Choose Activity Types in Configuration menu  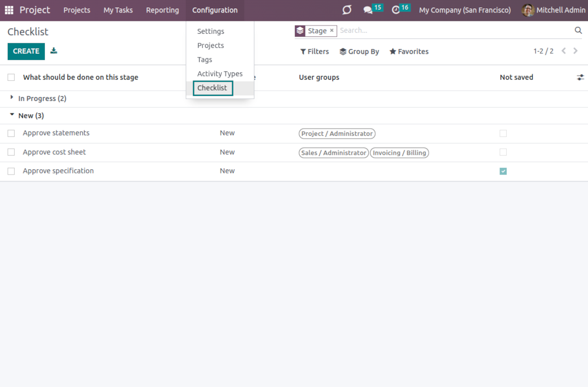coord(220,73)
